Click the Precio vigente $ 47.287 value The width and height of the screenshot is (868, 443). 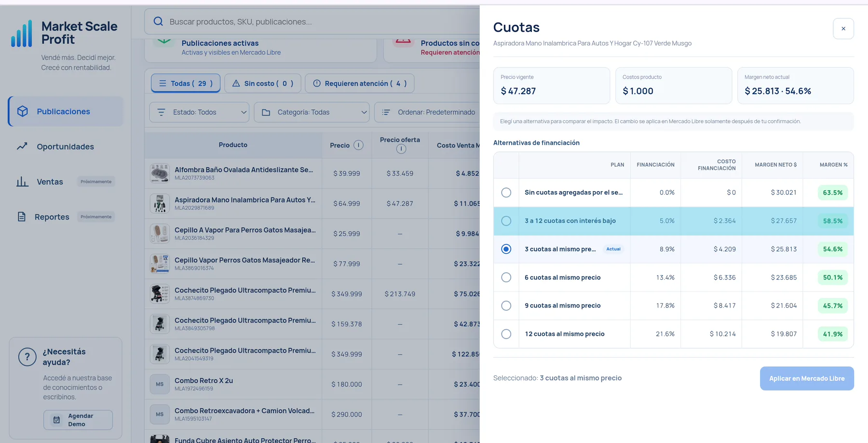pyautogui.click(x=518, y=91)
